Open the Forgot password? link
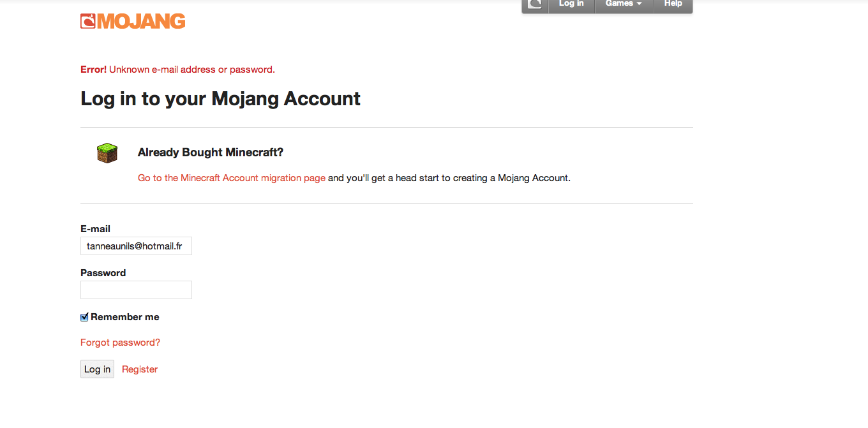 [120, 343]
